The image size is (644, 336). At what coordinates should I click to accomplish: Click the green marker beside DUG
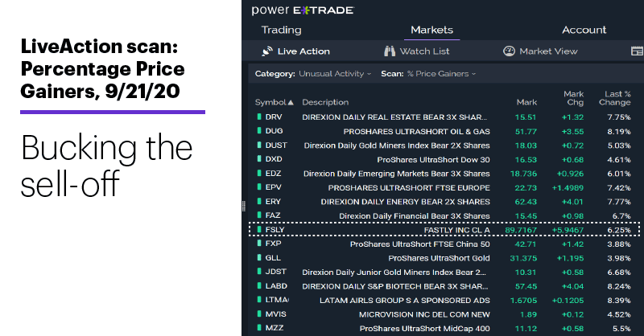[259, 130]
